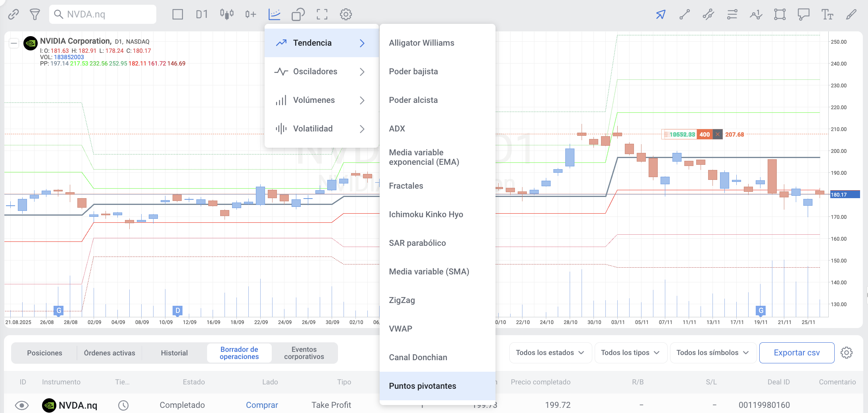The image size is (868, 413).
Task: Select the channel lines drawing tool
Action: point(709,15)
